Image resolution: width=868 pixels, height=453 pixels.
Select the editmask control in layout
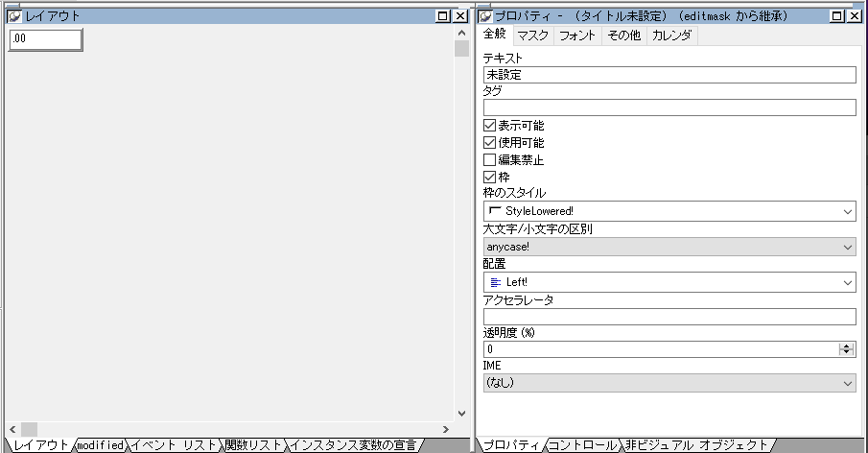pos(45,39)
